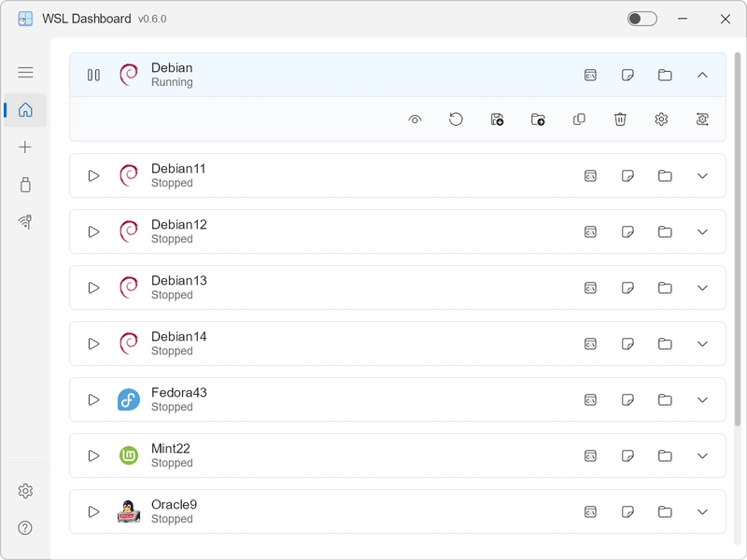Click the restart icon in Debian's toolbar
This screenshot has width=747, height=560.
point(456,119)
